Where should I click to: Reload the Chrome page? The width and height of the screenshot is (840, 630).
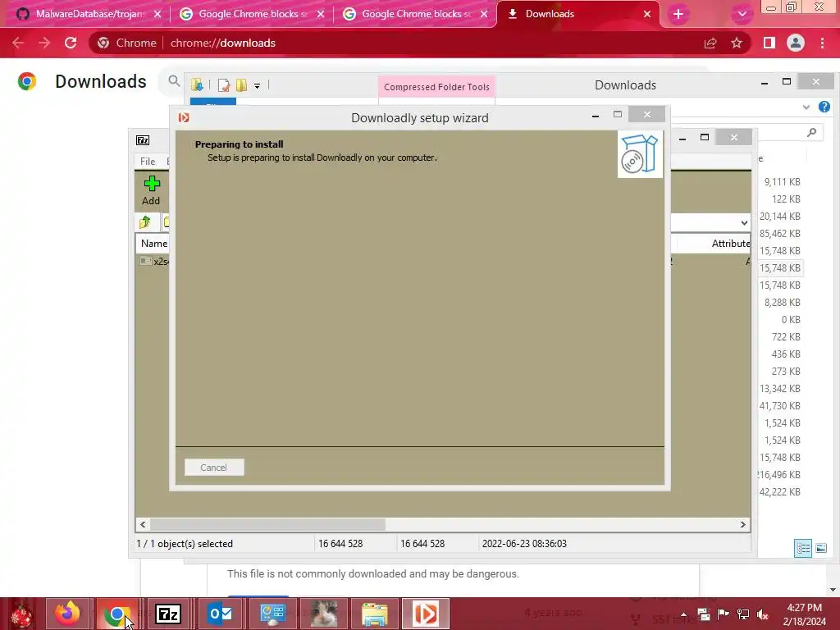click(71, 43)
